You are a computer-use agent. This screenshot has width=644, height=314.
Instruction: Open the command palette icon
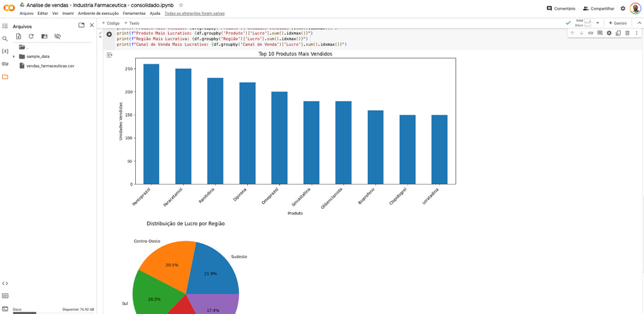[x=5, y=295]
